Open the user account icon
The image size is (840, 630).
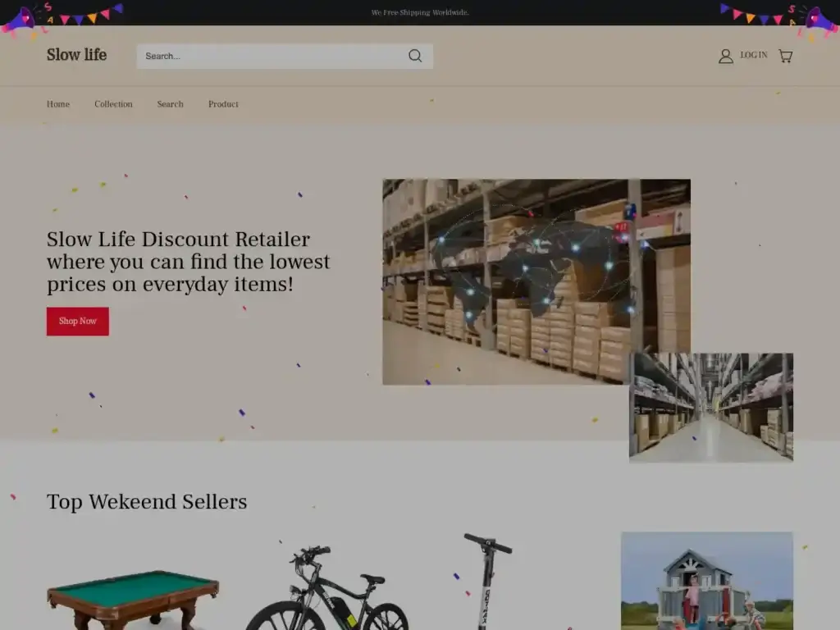pos(726,56)
